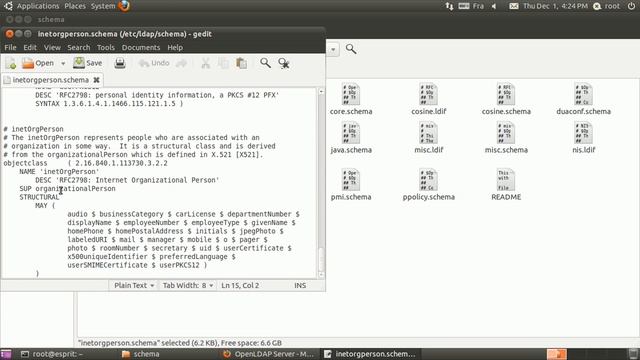640x360 pixels.
Task: Redo the last undone action
Action: (181, 63)
